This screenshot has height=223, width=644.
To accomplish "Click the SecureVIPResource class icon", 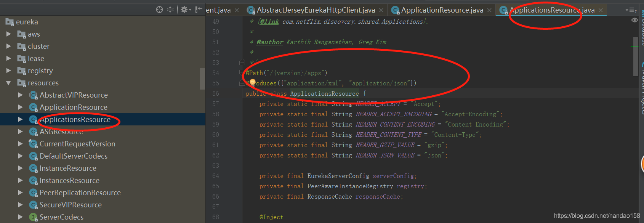I will [33, 205].
